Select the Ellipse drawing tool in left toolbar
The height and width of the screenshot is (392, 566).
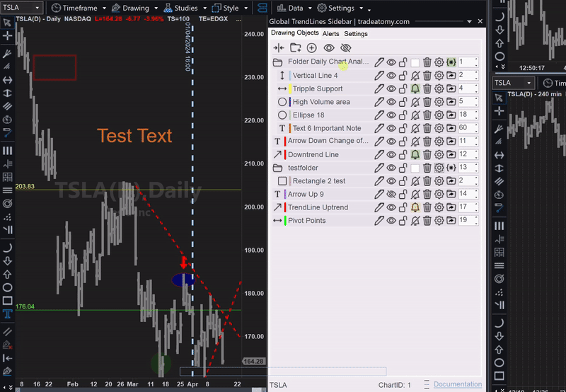(7, 287)
